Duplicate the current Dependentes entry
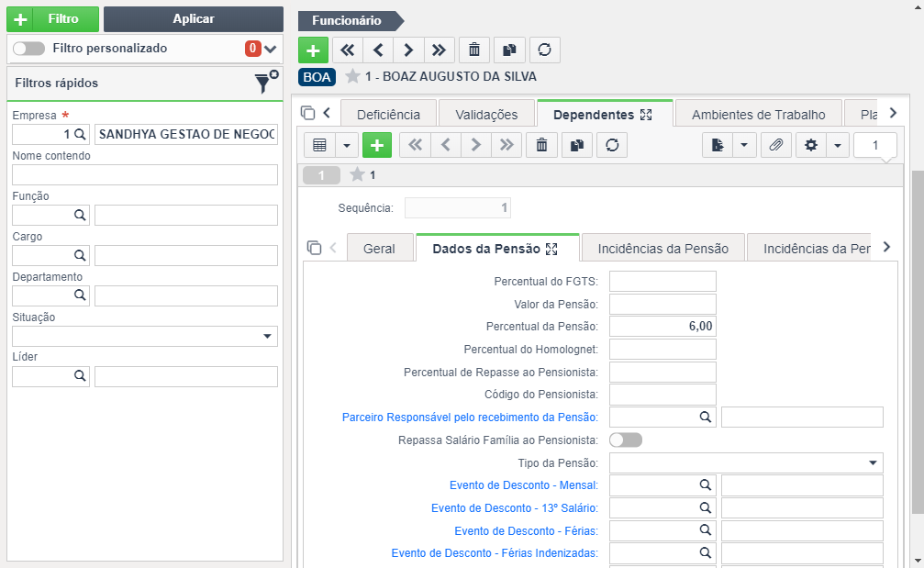924x568 pixels. [x=577, y=145]
